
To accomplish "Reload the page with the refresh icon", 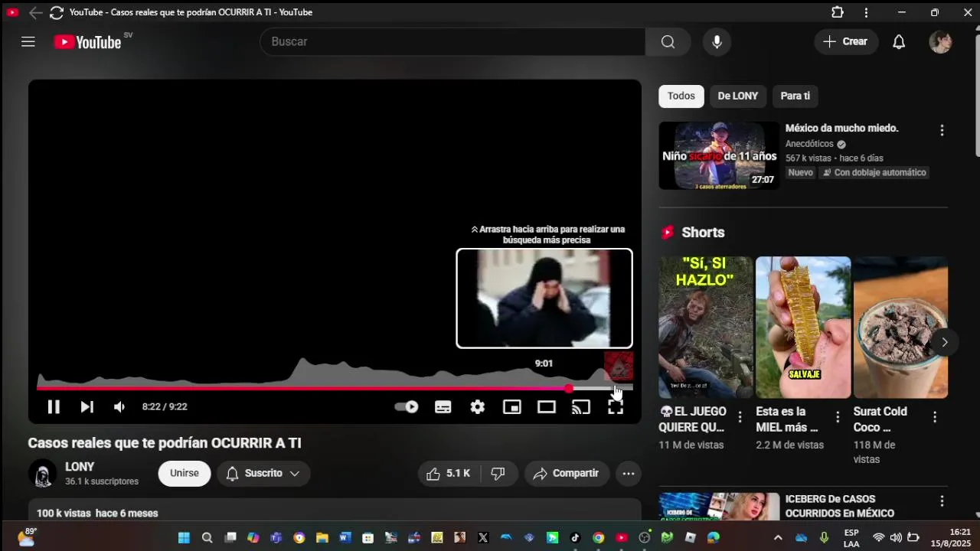I will point(57,12).
